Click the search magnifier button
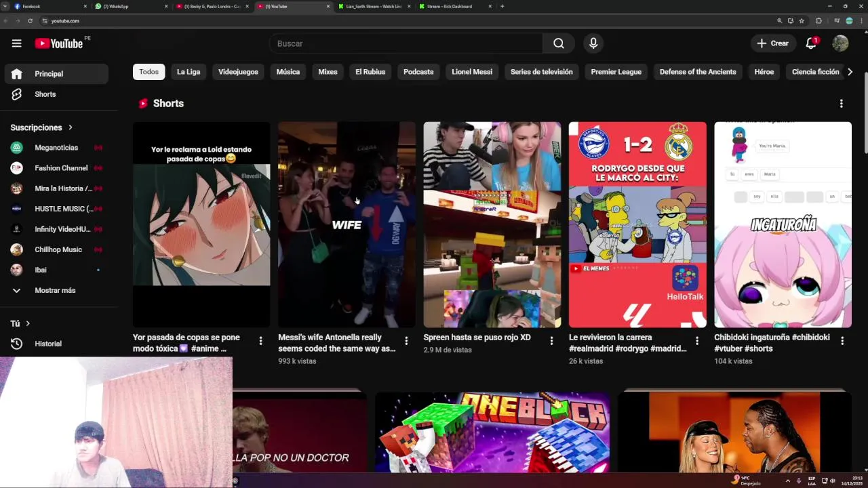868x488 pixels. (x=558, y=43)
